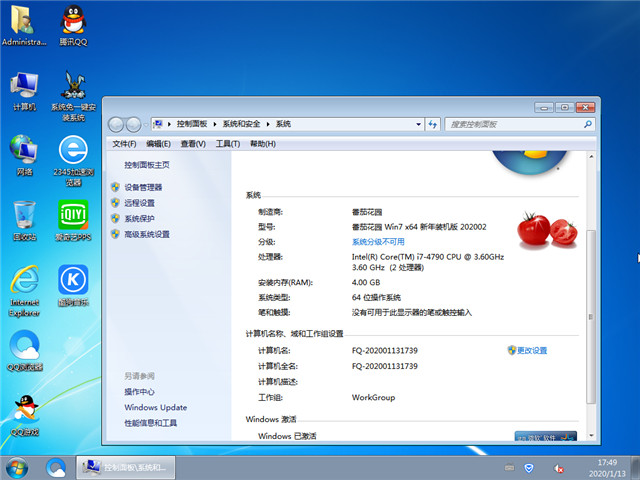
Task: Click the scrollbar down arrow
Action: click(591, 436)
